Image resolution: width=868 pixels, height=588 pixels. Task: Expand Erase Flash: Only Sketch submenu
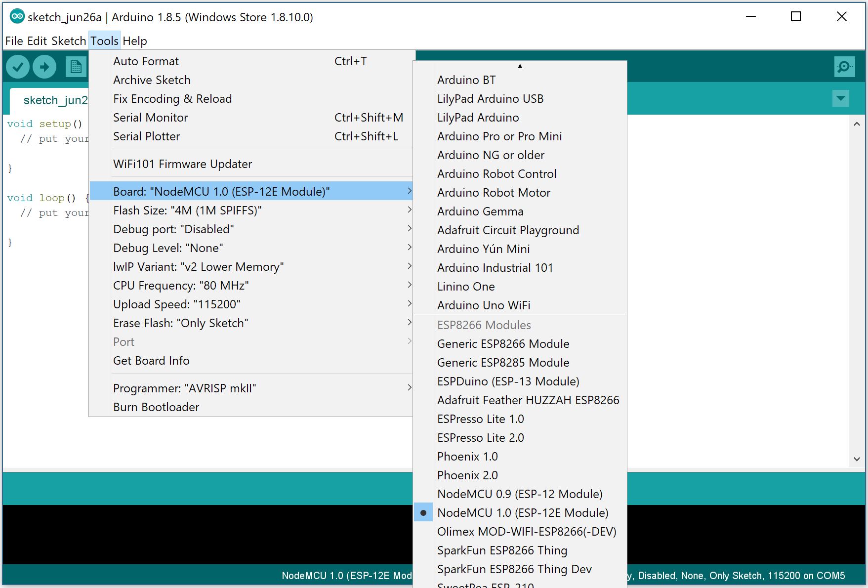click(251, 323)
